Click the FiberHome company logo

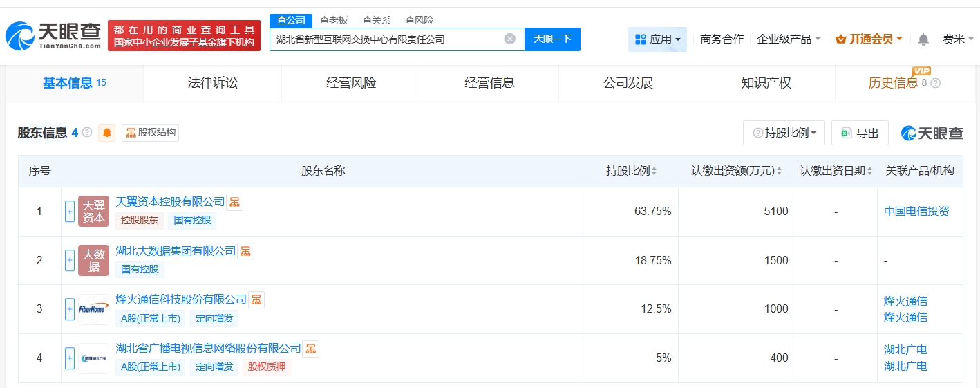pos(93,309)
